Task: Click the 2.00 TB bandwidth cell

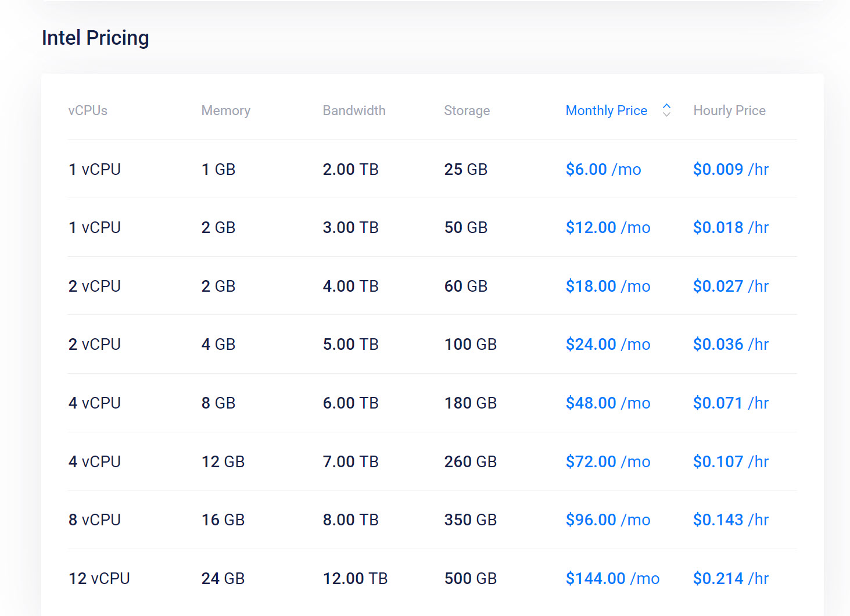Action: 350,169
